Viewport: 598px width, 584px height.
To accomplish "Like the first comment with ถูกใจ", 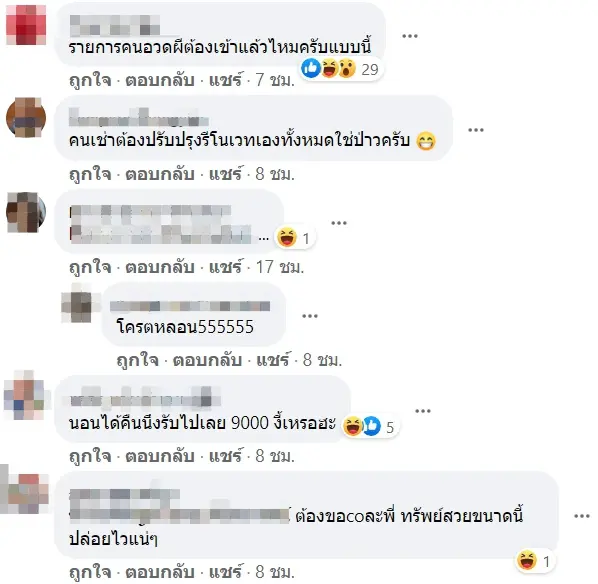I will pos(90,80).
